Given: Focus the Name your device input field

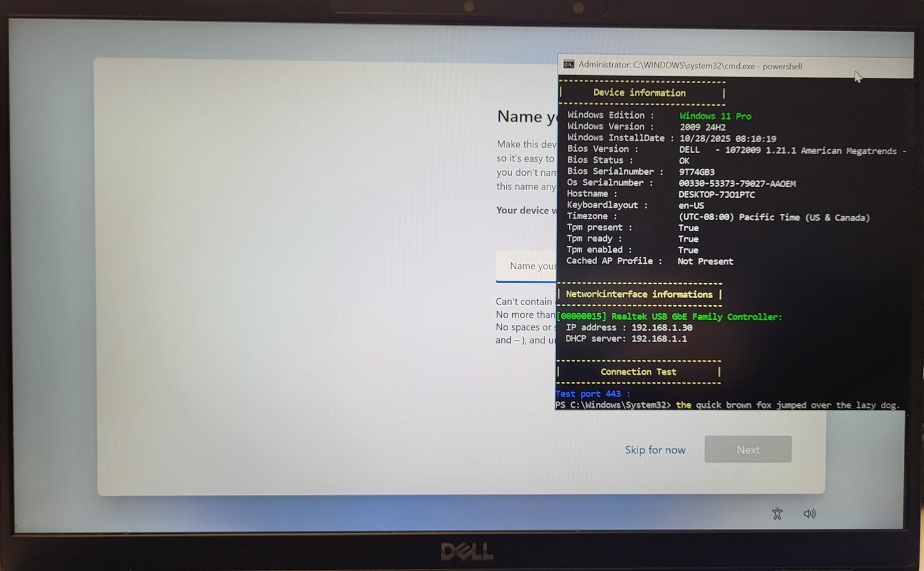Looking at the screenshot, I should [526, 266].
